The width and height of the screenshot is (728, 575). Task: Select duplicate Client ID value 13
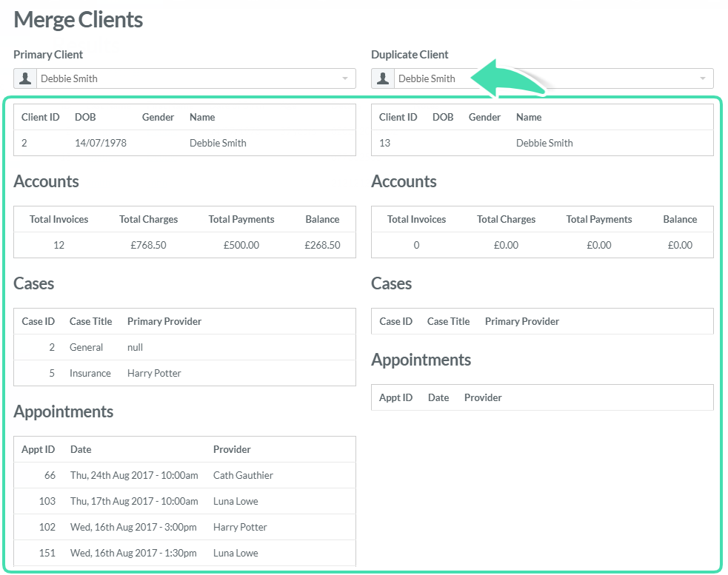tap(384, 143)
